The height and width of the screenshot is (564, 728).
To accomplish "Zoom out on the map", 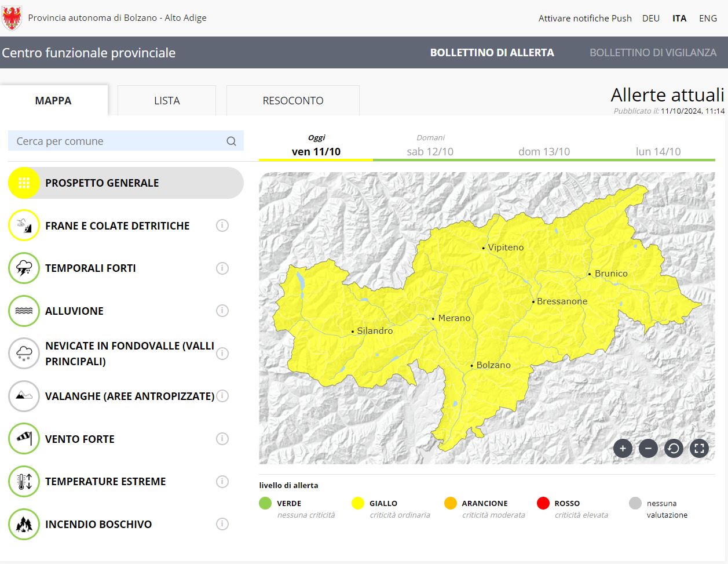I will pos(648,448).
